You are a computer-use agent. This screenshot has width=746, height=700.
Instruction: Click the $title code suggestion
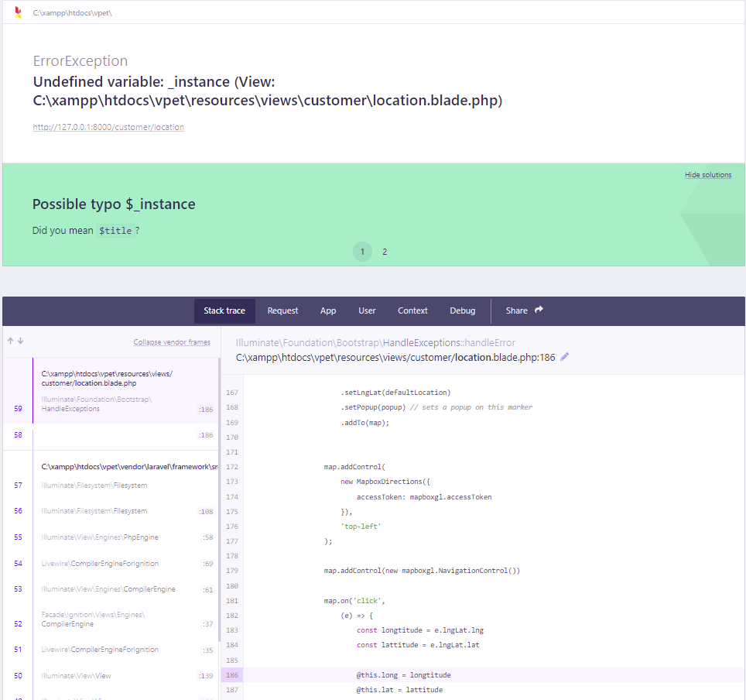(115, 231)
